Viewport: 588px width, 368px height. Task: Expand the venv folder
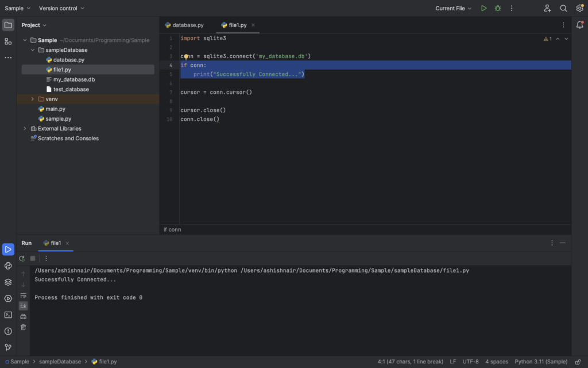32,98
